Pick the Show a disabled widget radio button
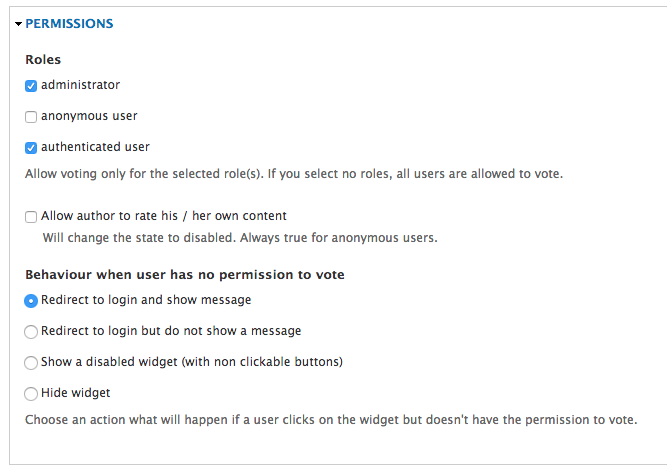The height and width of the screenshot is (473, 667). tap(31, 362)
